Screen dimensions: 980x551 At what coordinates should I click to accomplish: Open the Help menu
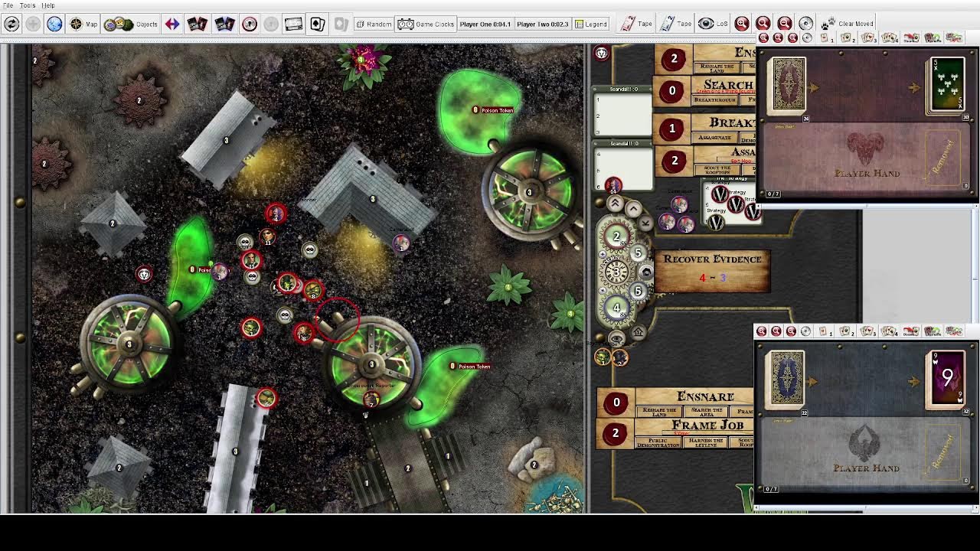pos(47,5)
